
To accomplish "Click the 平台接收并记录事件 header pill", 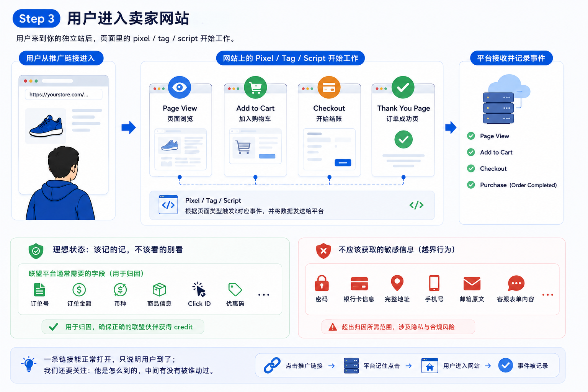I will (x=511, y=58).
